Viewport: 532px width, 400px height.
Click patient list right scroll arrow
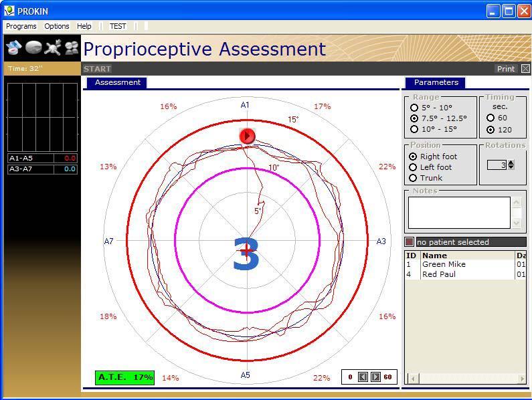tap(522, 379)
